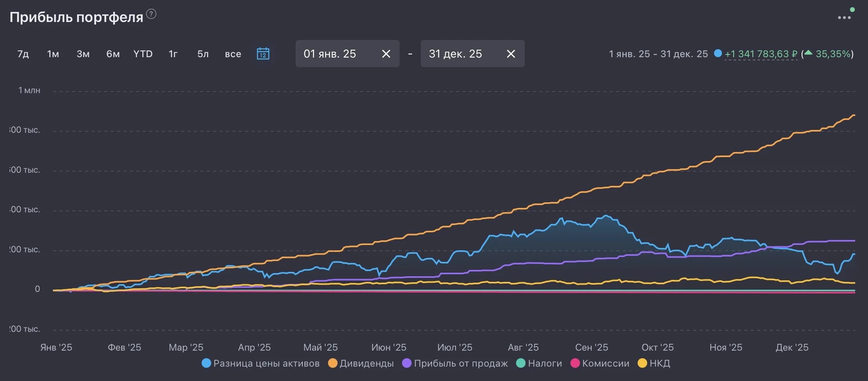The height and width of the screenshot is (381, 868).
Task: Clear the start date 01 янв. 25
Action: pos(386,54)
